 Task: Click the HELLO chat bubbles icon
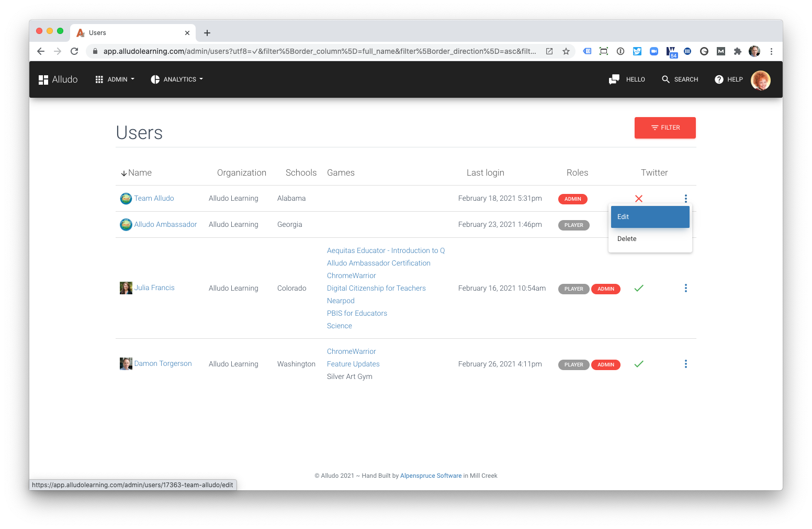coord(613,79)
